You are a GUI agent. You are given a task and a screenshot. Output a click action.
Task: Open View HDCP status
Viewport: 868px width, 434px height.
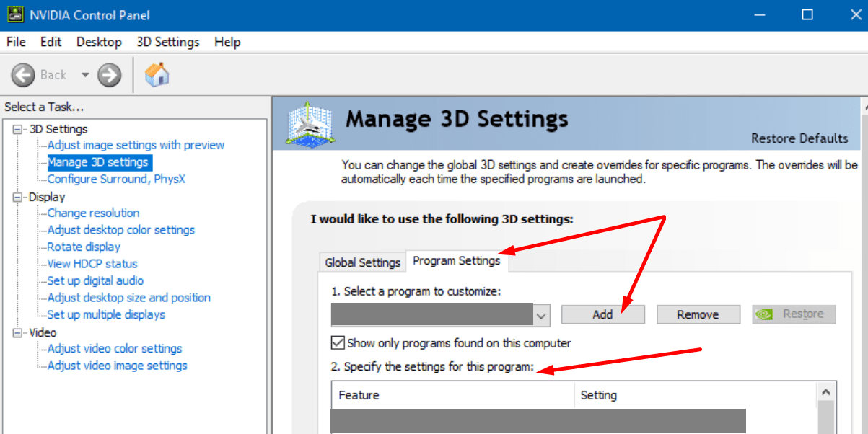pos(92,264)
